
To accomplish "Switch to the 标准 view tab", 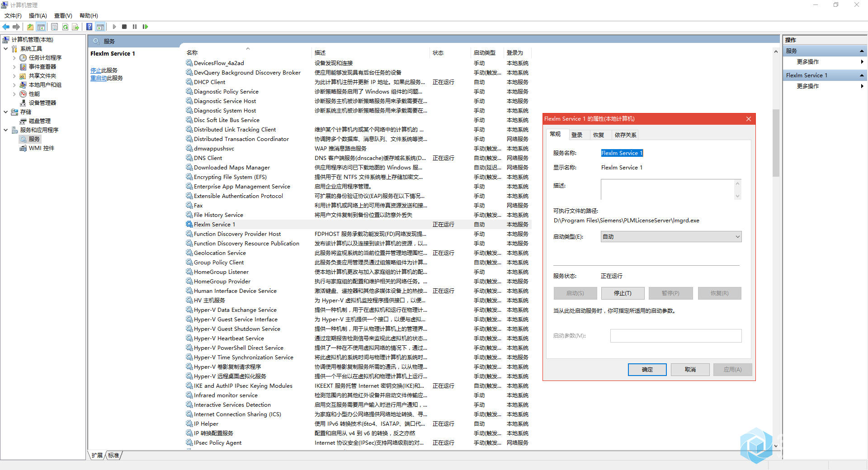I will pos(113,456).
